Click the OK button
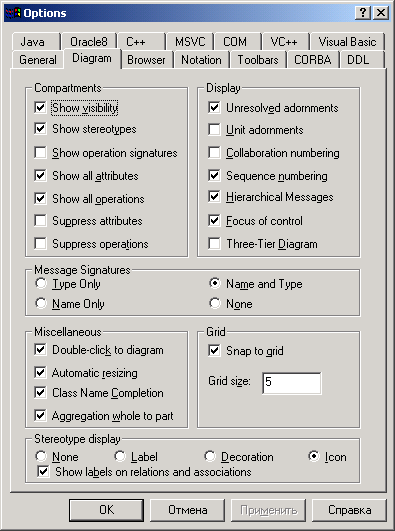 (106, 510)
